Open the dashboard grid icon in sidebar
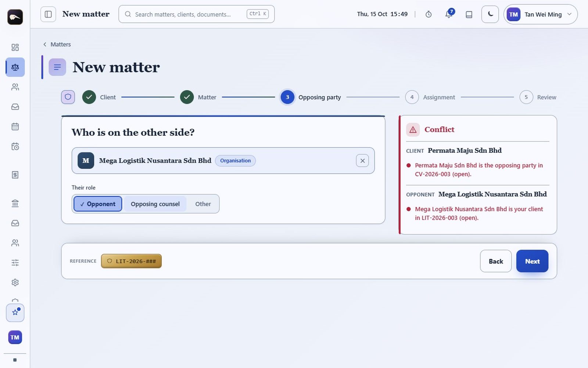 click(15, 47)
